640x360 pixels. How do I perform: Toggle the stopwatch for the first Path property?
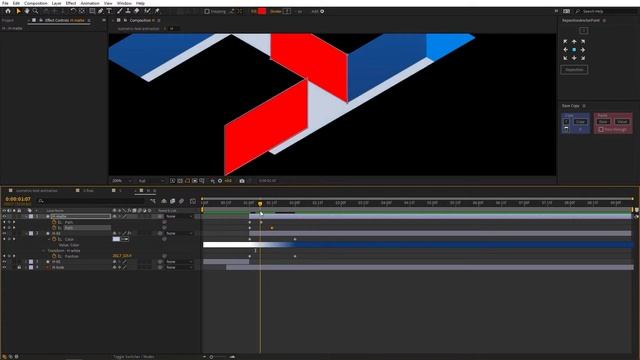pyautogui.click(x=54, y=222)
